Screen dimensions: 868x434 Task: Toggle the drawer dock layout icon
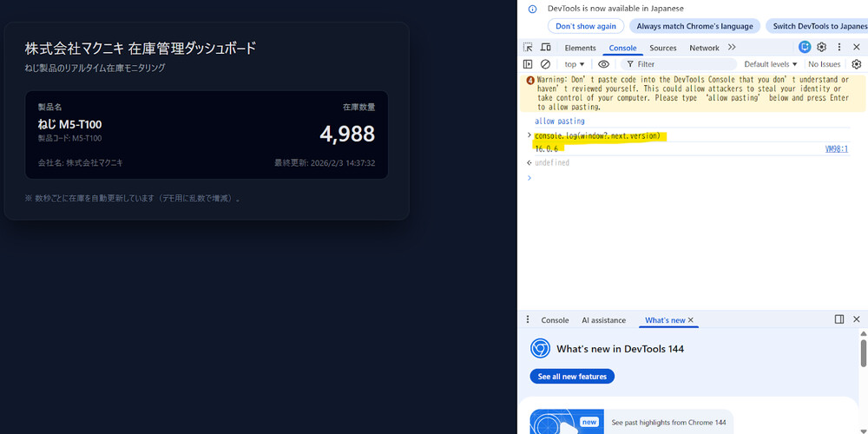coord(839,319)
